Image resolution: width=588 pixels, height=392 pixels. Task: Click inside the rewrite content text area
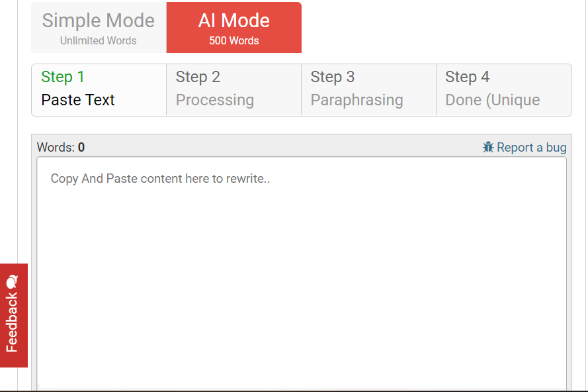click(x=302, y=278)
